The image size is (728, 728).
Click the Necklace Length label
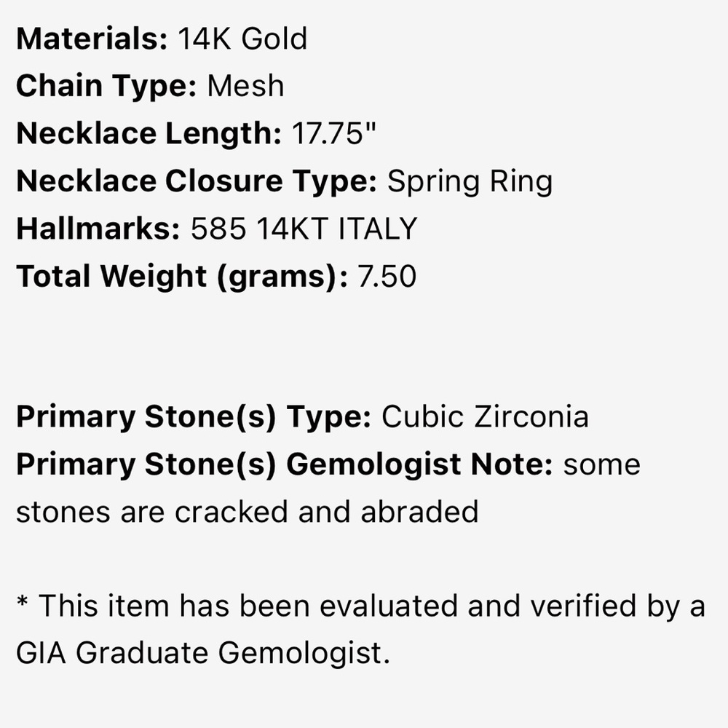coord(149,134)
